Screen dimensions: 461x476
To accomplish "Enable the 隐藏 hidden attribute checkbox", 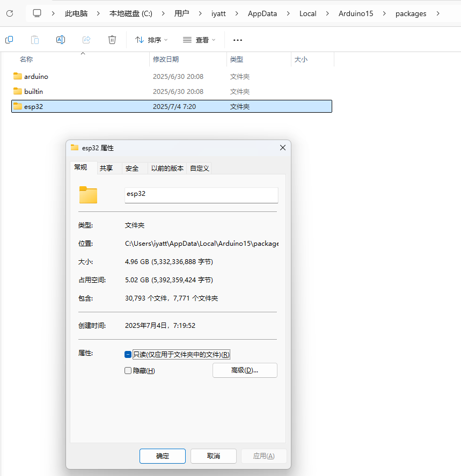I will click(128, 370).
